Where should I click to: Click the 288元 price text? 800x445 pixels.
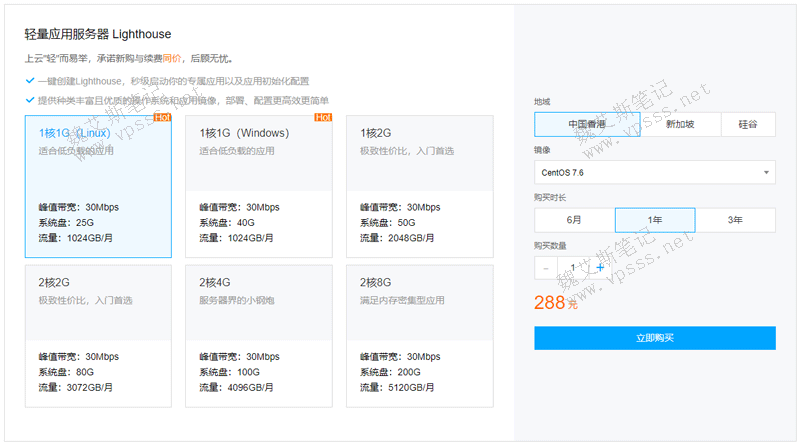click(x=556, y=303)
